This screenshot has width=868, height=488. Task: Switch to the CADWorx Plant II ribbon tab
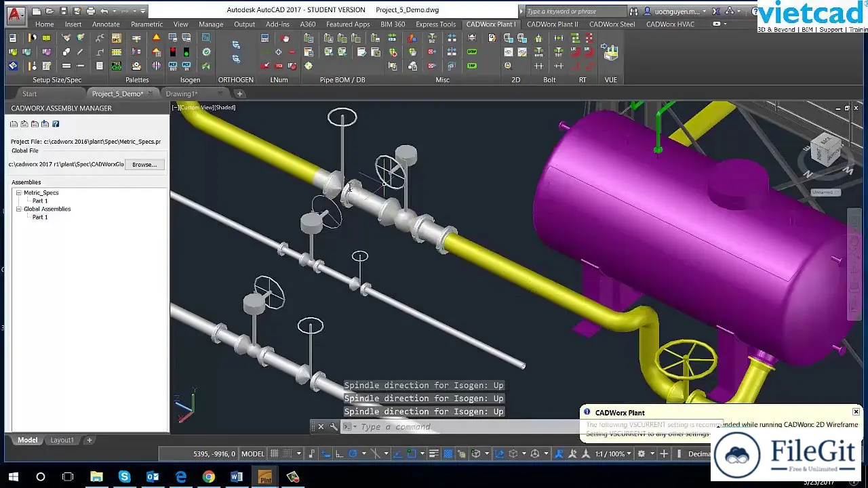(552, 24)
